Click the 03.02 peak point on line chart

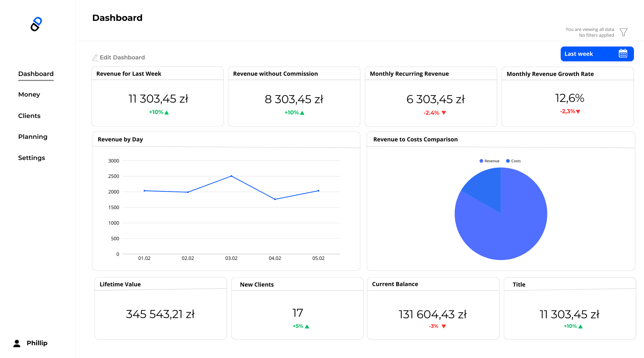point(231,176)
